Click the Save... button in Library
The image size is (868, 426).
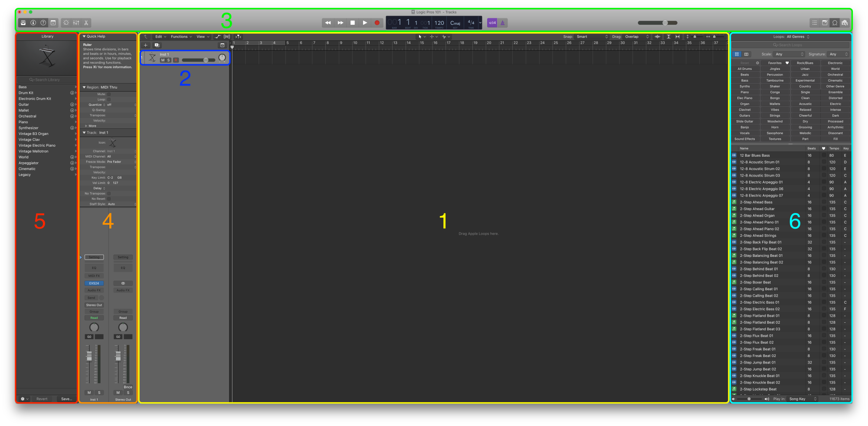(x=66, y=399)
